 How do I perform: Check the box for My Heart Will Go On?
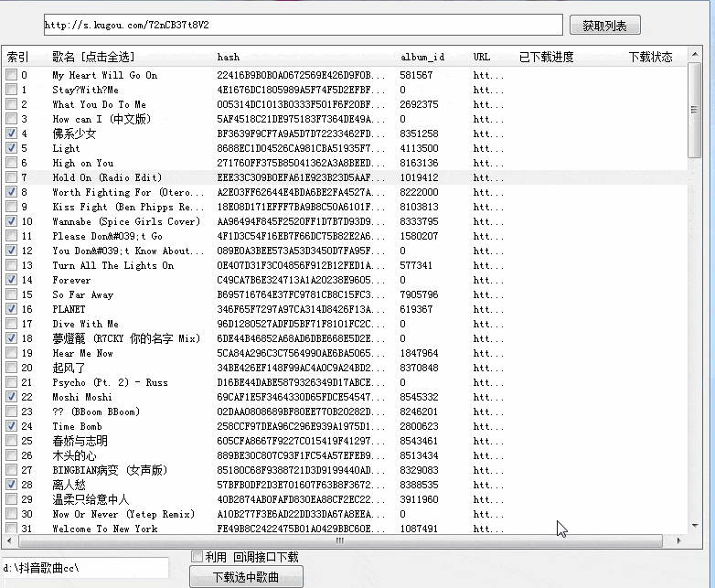[x=11, y=75]
